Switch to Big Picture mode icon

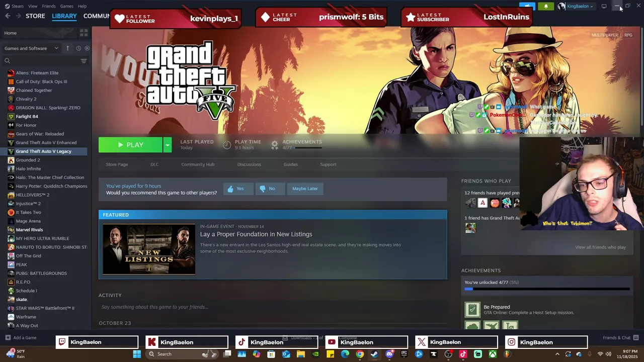[x=604, y=7]
